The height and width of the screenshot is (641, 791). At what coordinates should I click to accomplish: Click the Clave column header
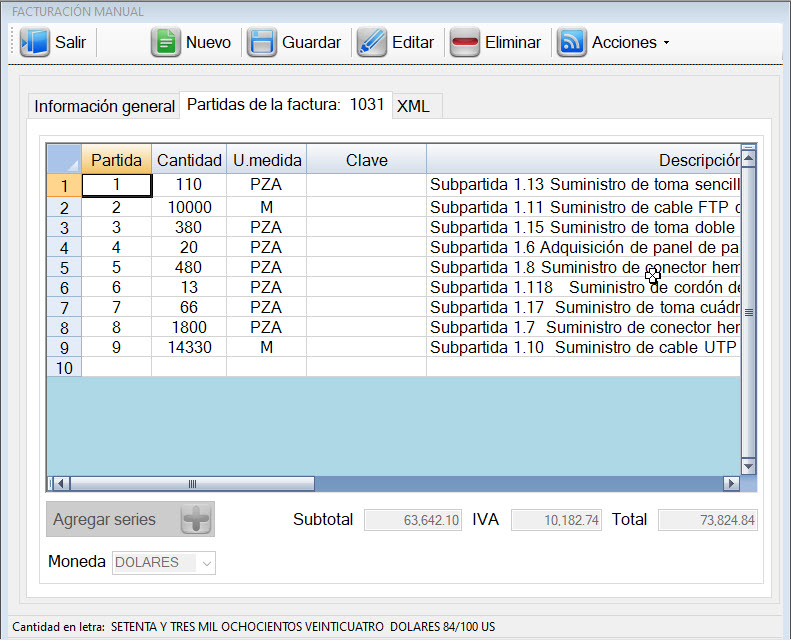(367, 160)
